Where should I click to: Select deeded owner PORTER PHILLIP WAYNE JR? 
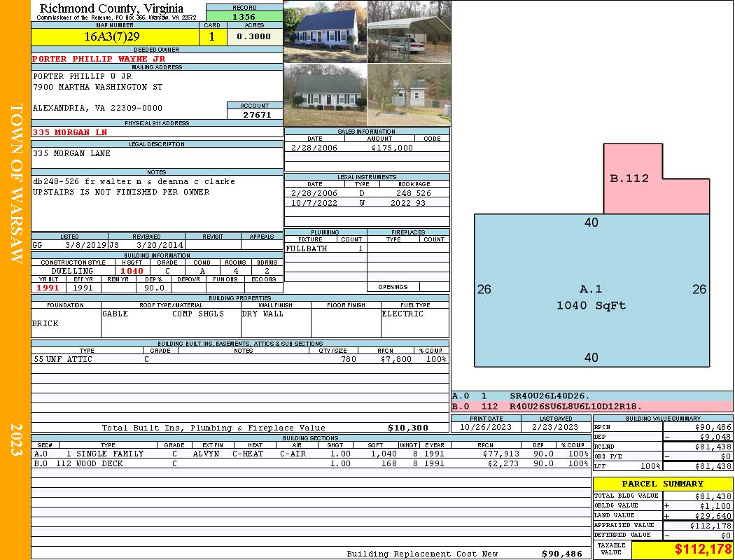(99, 59)
